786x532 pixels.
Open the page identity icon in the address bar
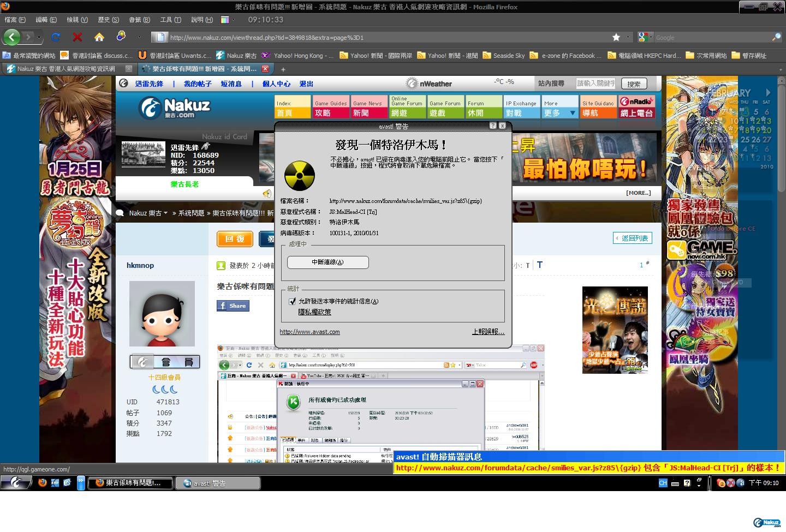160,37
